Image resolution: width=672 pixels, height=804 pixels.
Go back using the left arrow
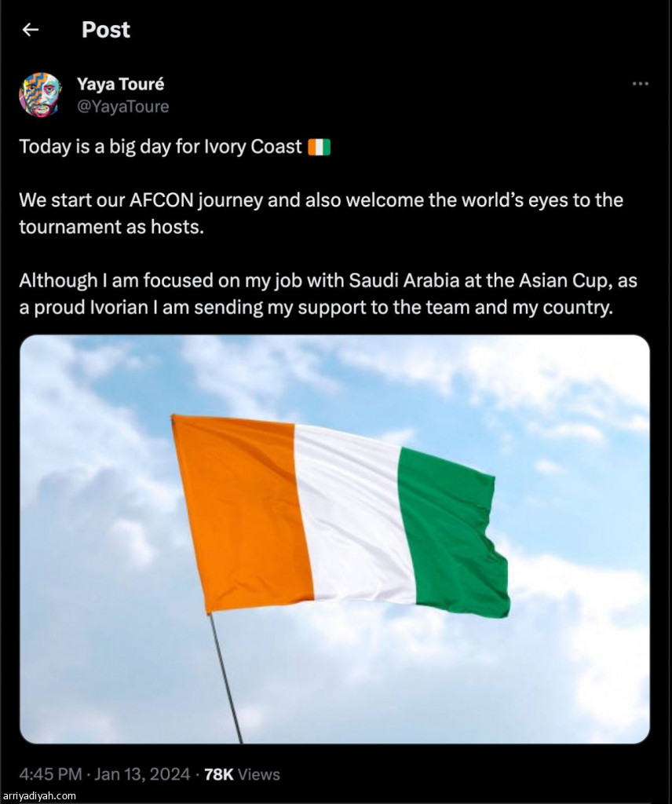point(30,30)
